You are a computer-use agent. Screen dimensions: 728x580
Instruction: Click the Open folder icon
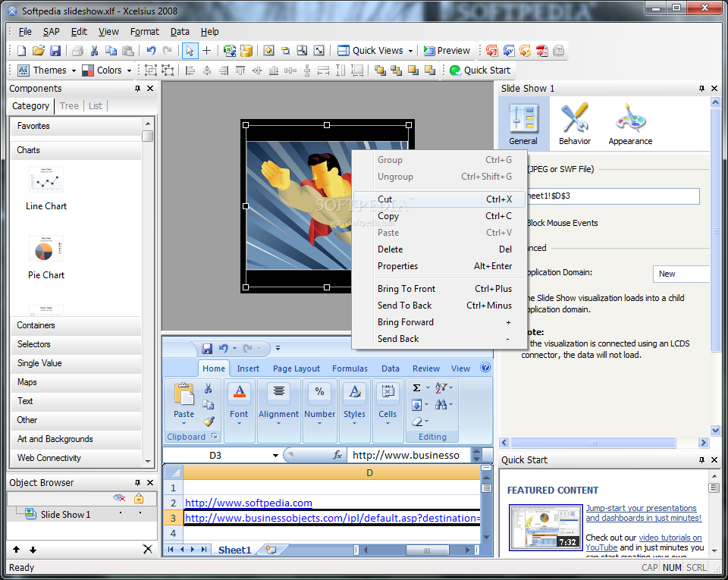click(38, 51)
